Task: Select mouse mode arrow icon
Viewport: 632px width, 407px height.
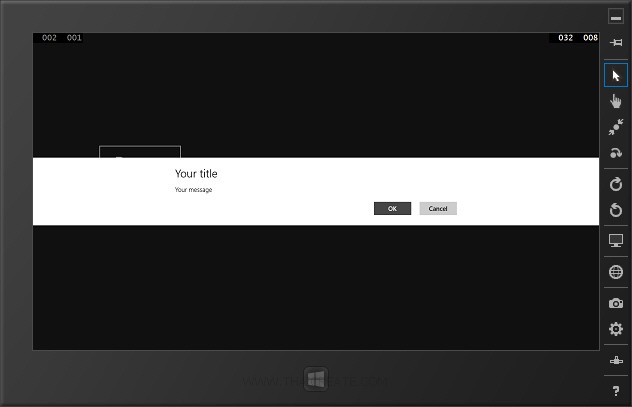Action: pyautogui.click(x=615, y=75)
